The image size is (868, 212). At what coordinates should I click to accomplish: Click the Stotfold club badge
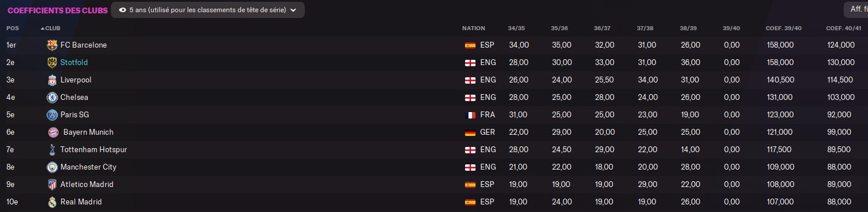coord(52,62)
